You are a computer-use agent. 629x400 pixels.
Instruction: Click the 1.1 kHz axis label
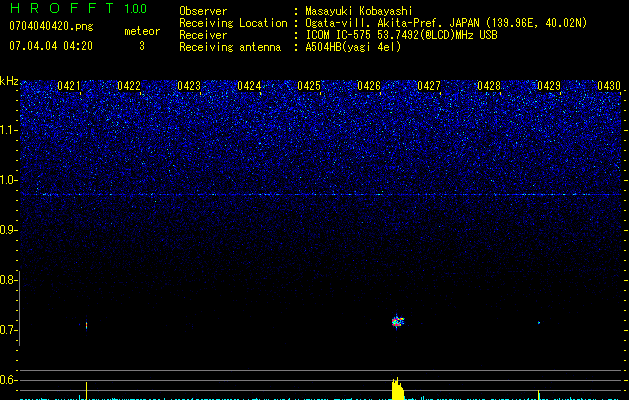(x=9, y=130)
